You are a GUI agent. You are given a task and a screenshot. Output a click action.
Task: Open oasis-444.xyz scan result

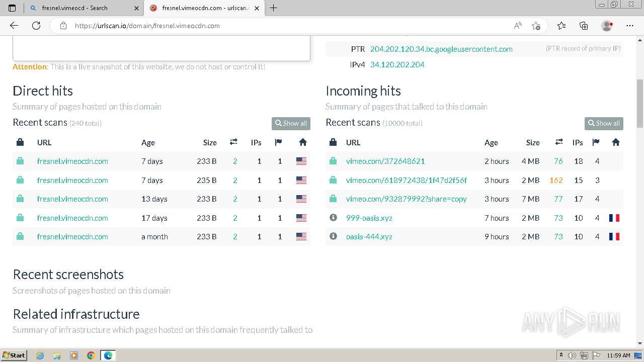[x=369, y=237]
